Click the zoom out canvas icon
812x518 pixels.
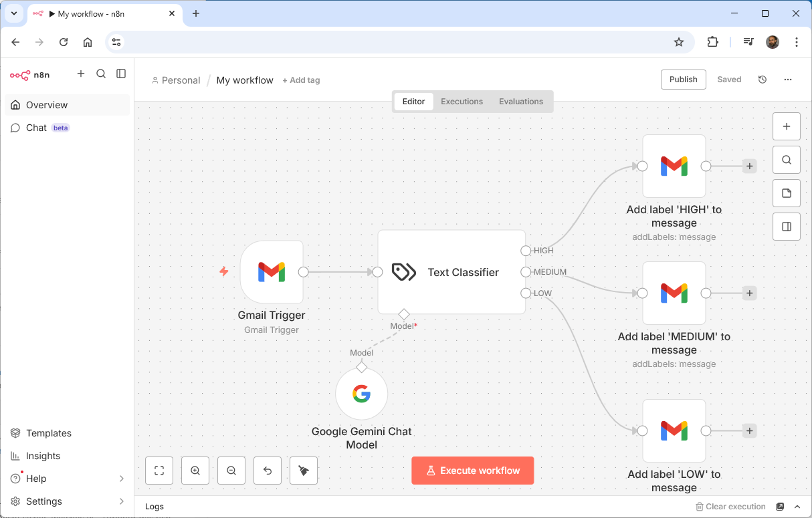(231, 471)
